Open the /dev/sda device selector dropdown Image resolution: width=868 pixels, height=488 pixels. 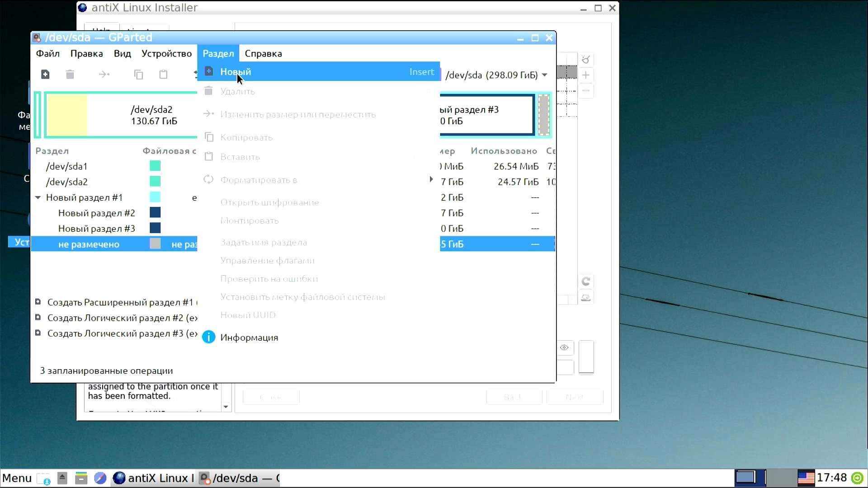tap(496, 75)
